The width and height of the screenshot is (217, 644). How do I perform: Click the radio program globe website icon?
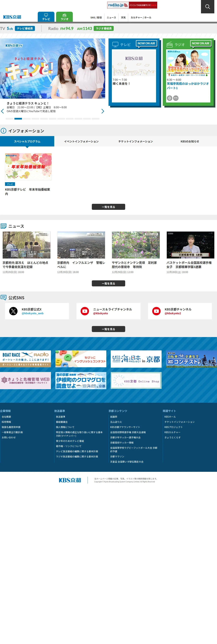click(x=170, y=98)
